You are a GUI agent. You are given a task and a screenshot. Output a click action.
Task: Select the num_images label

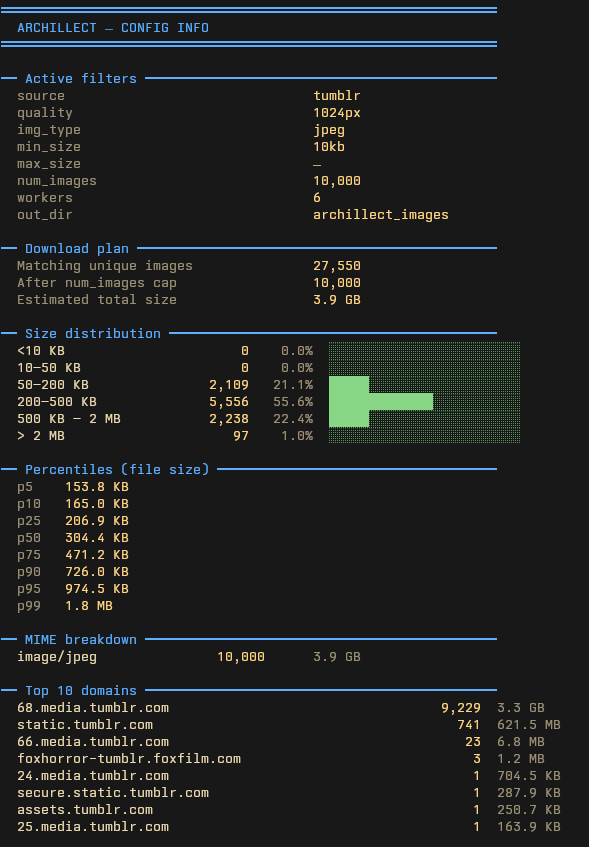tap(57, 180)
